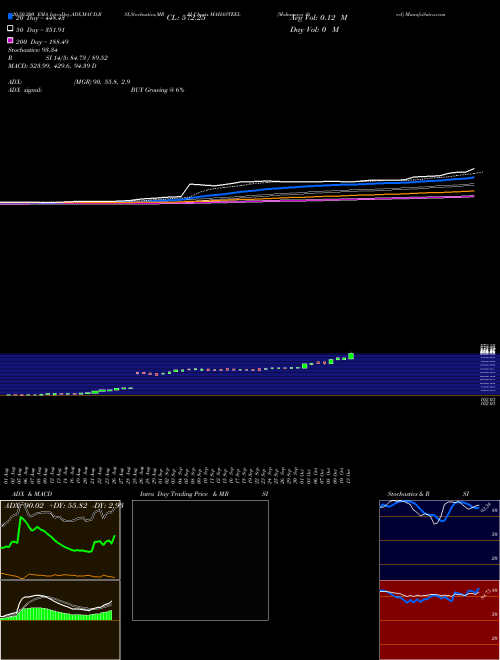The height and width of the screenshot is (660, 500).
Task: Click the RSI 14/3 values line
Action: pyautogui.click(x=58, y=58)
